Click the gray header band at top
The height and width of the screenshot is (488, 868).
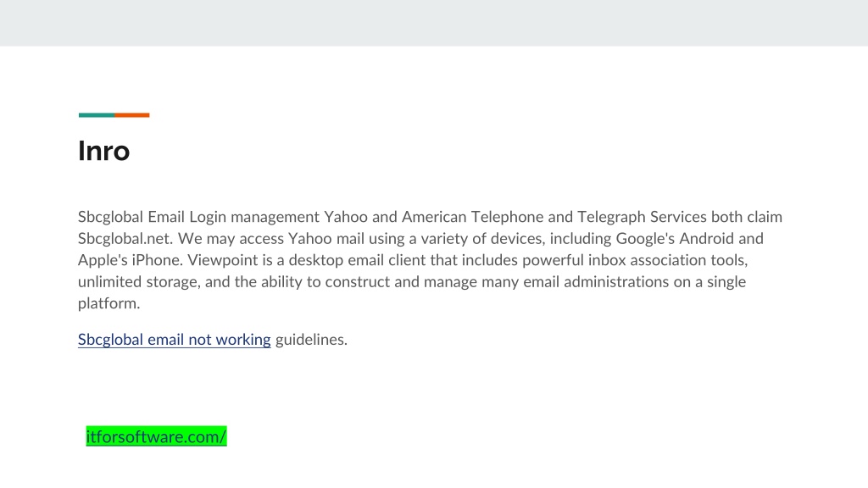(434, 23)
